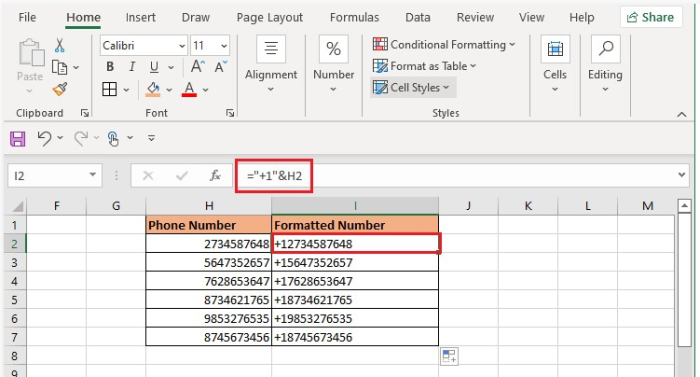Click the Share button

[x=650, y=17]
